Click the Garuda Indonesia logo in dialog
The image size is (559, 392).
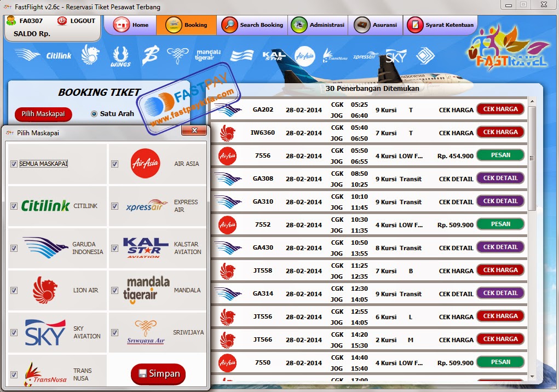pos(45,247)
